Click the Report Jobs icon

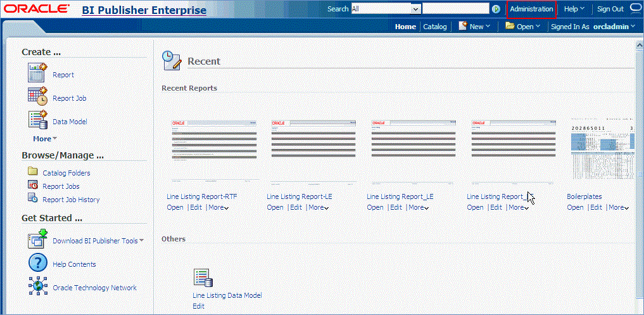click(x=33, y=185)
